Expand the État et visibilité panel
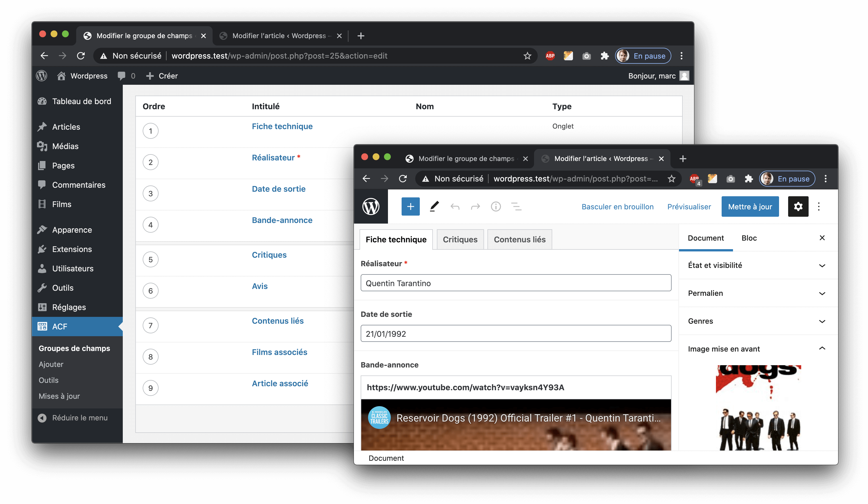This screenshot has width=868, height=504. (x=756, y=265)
